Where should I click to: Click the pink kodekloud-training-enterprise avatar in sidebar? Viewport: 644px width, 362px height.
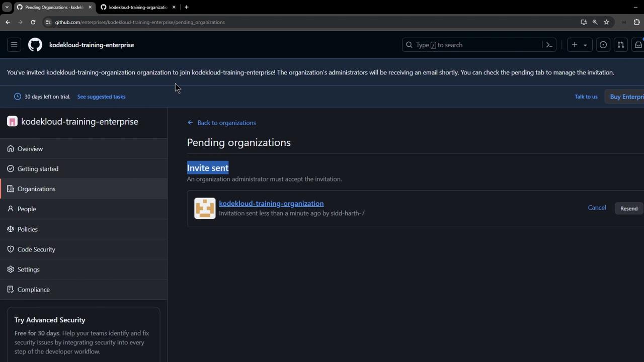coord(12,121)
